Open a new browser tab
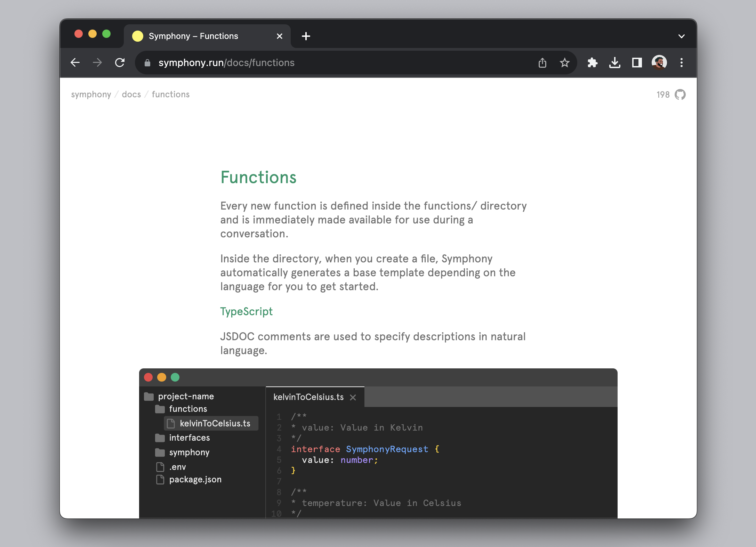The width and height of the screenshot is (756, 547). pos(306,36)
